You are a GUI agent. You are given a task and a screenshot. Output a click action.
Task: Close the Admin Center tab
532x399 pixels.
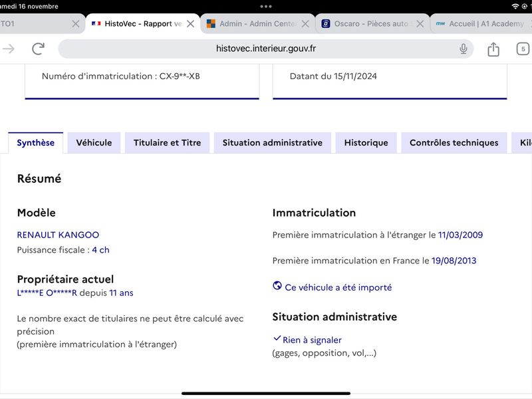pos(305,24)
